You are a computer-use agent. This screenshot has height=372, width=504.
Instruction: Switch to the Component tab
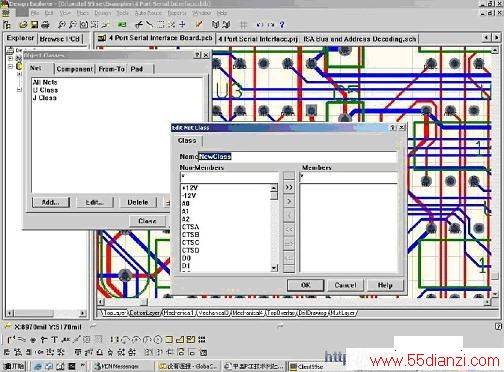75,69
